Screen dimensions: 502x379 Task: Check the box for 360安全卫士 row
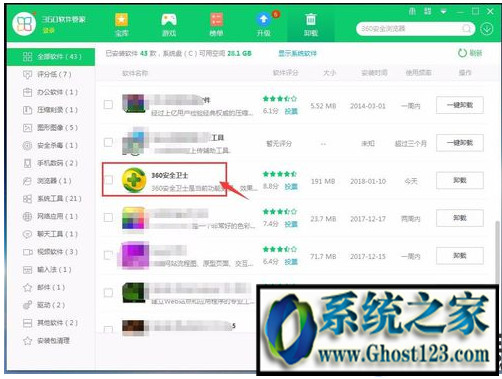108,180
